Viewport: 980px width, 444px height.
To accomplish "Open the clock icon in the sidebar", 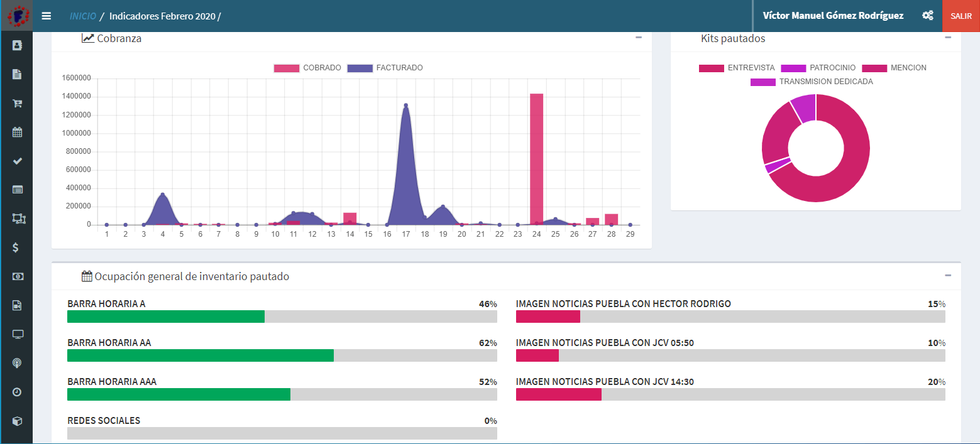I will pos(17,392).
